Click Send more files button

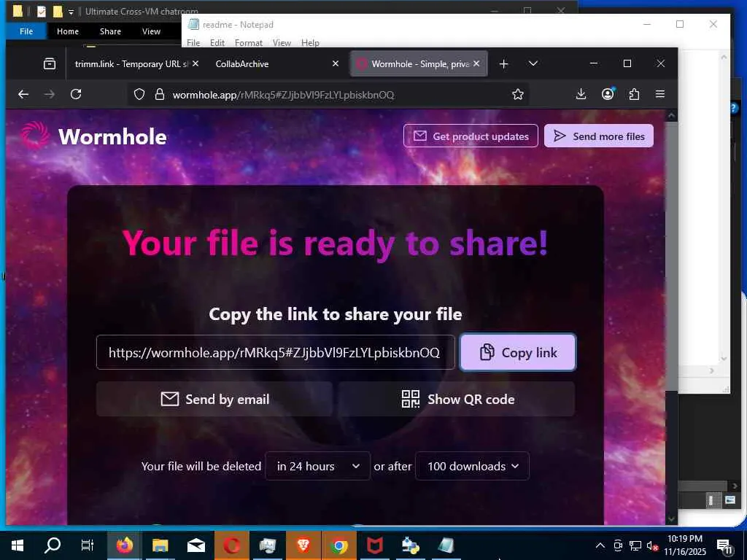(x=599, y=136)
